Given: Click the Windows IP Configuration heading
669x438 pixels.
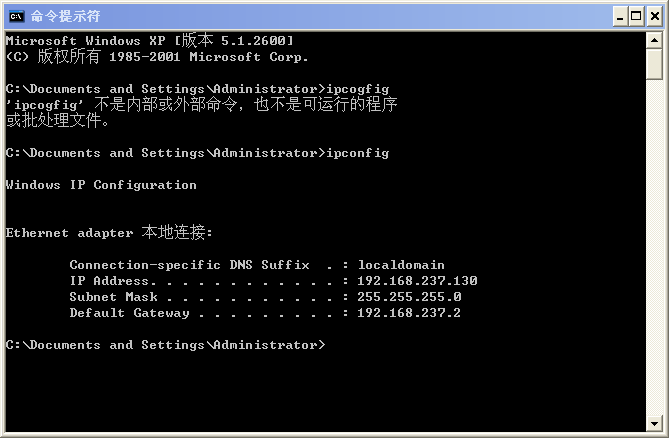Looking at the screenshot, I should 101,185.
